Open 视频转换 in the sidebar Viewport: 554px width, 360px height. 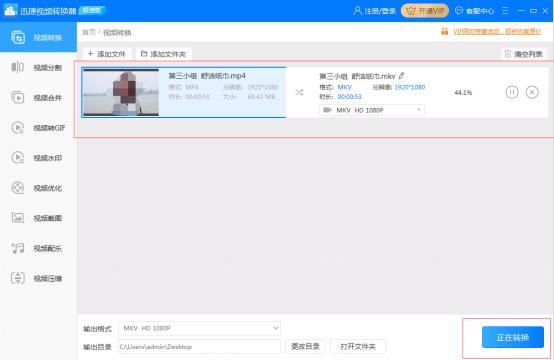[38, 37]
